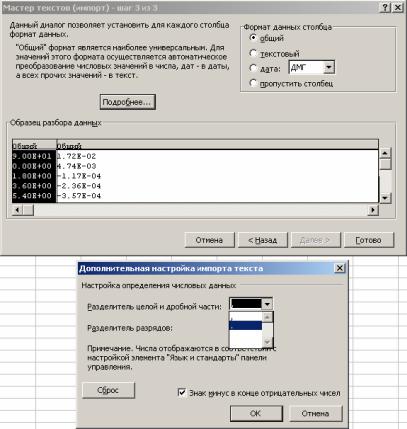
Task: Click the preview vertical scrollbar up arrow
Action: (385, 153)
